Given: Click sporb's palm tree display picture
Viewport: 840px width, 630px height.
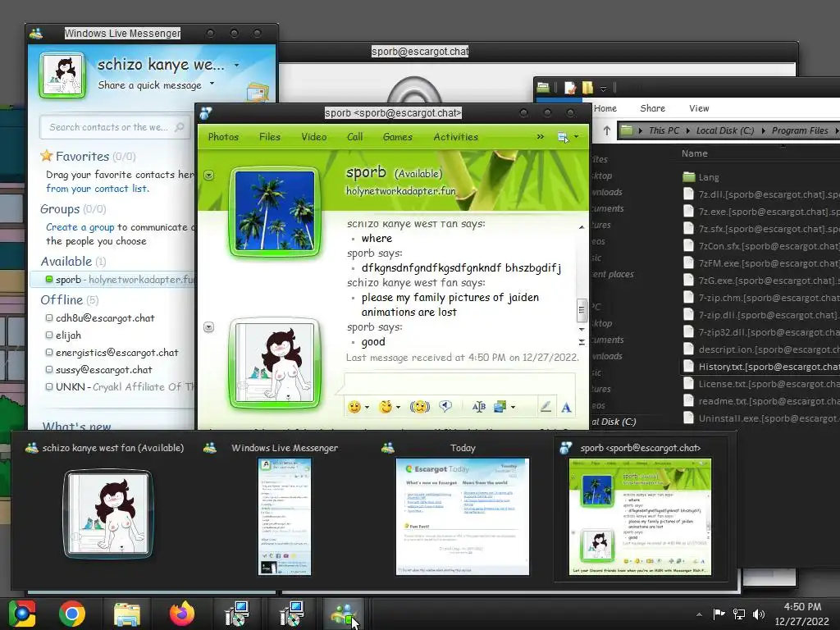Looking at the screenshot, I should [x=275, y=211].
